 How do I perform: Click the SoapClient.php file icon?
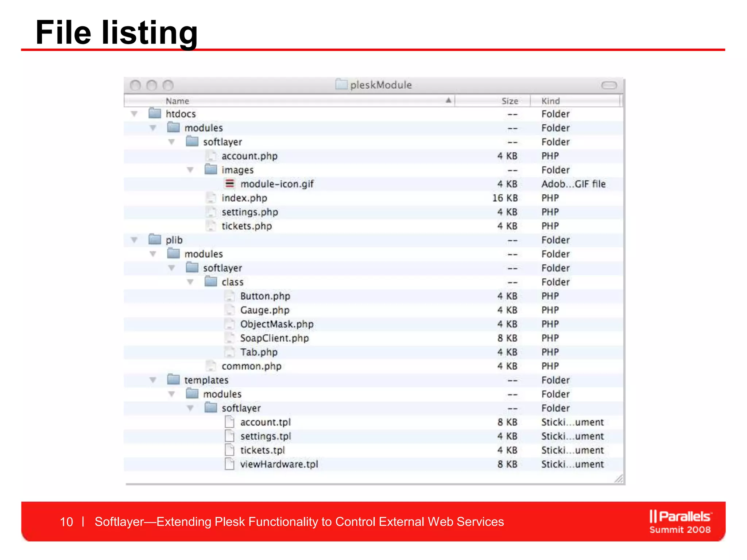click(x=229, y=338)
